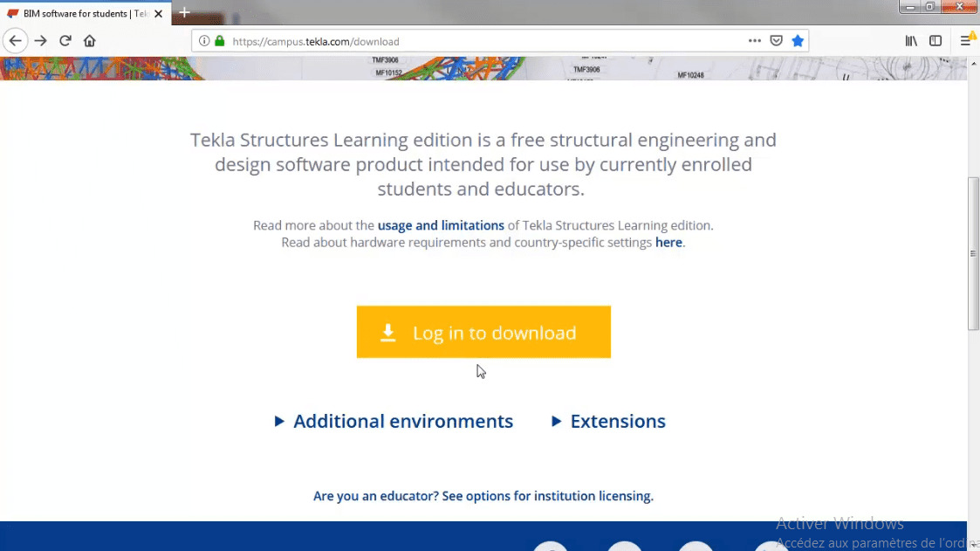980x551 pixels.
Task: Close the BIM software for students tab
Action: (159, 14)
